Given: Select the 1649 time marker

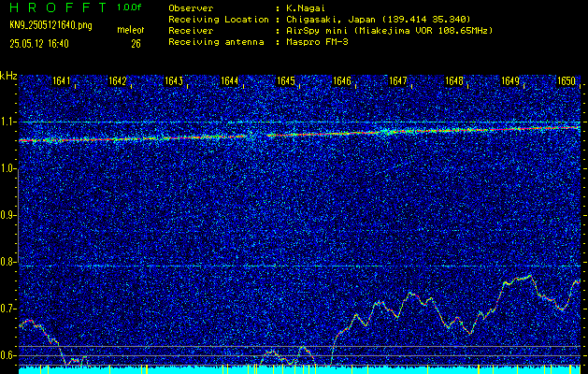Looking at the screenshot, I should tap(510, 81).
